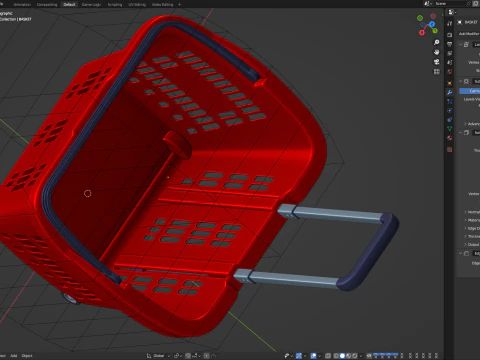Open the Object Data green triangle tab
The width and height of the screenshot is (480, 360).
pyautogui.click(x=450, y=129)
